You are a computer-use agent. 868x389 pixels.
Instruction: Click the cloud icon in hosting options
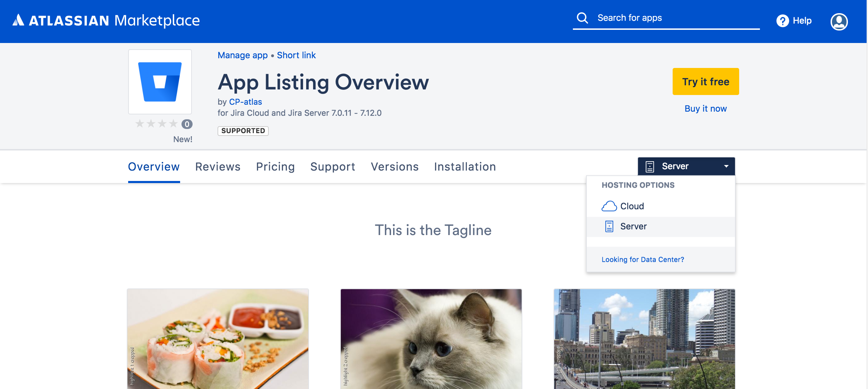pyautogui.click(x=609, y=206)
